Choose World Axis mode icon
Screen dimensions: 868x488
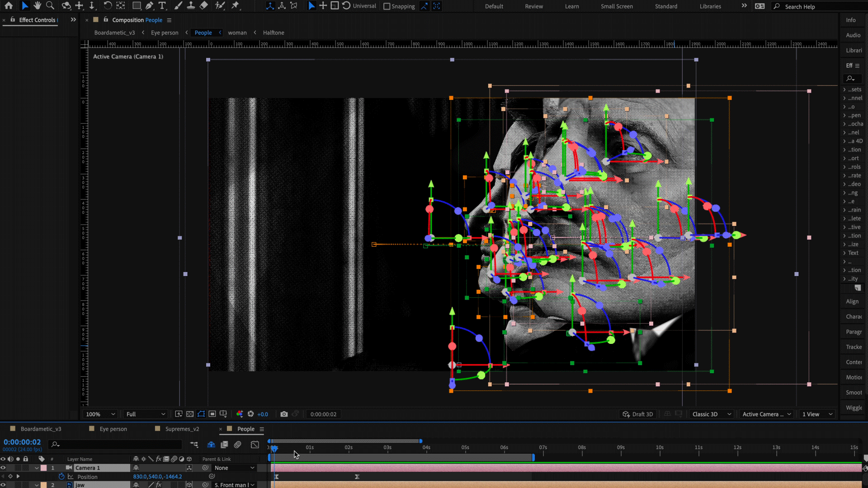click(x=282, y=6)
